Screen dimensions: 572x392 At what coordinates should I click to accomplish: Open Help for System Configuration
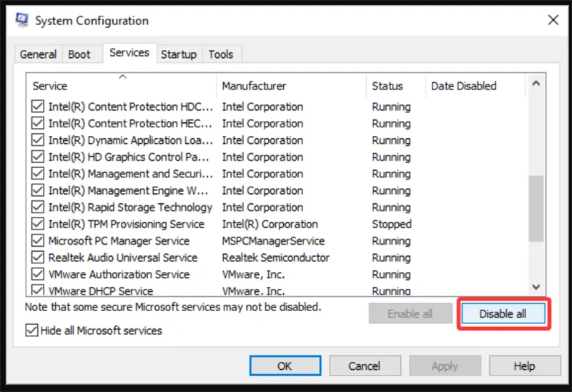coord(524,366)
